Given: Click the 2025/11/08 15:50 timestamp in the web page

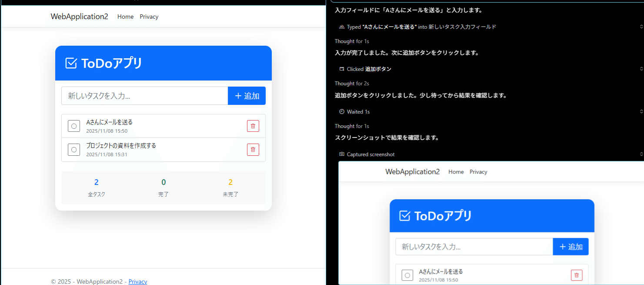Looking at the screenshot, I should [x=107, y=131].
